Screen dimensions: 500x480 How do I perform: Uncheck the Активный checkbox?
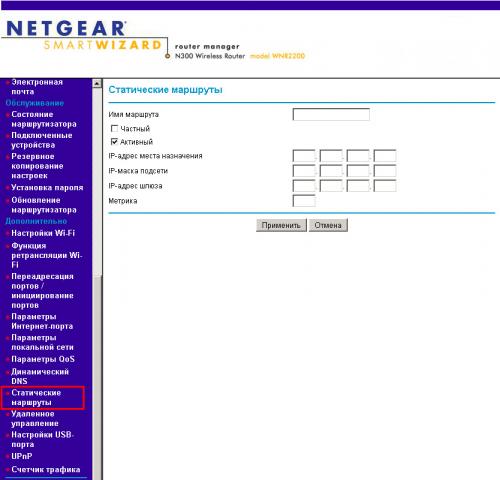[114, 142]
